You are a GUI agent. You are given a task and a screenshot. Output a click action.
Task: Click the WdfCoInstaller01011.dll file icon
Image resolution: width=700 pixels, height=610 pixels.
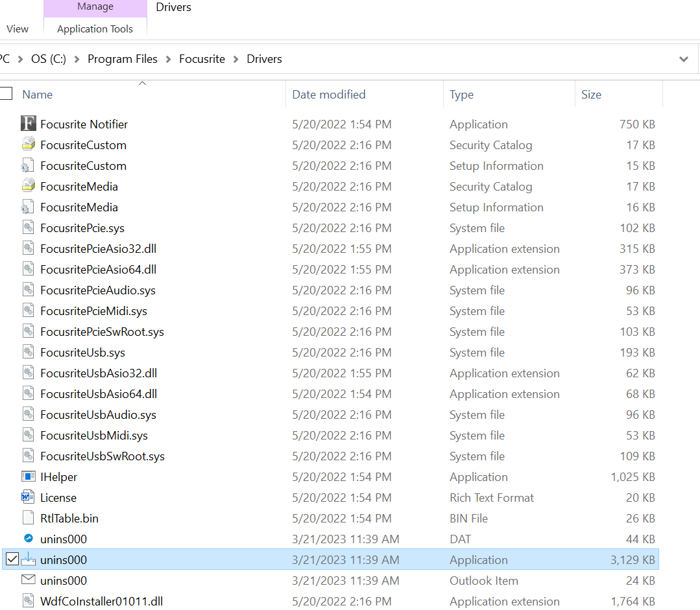click(28, 601)
